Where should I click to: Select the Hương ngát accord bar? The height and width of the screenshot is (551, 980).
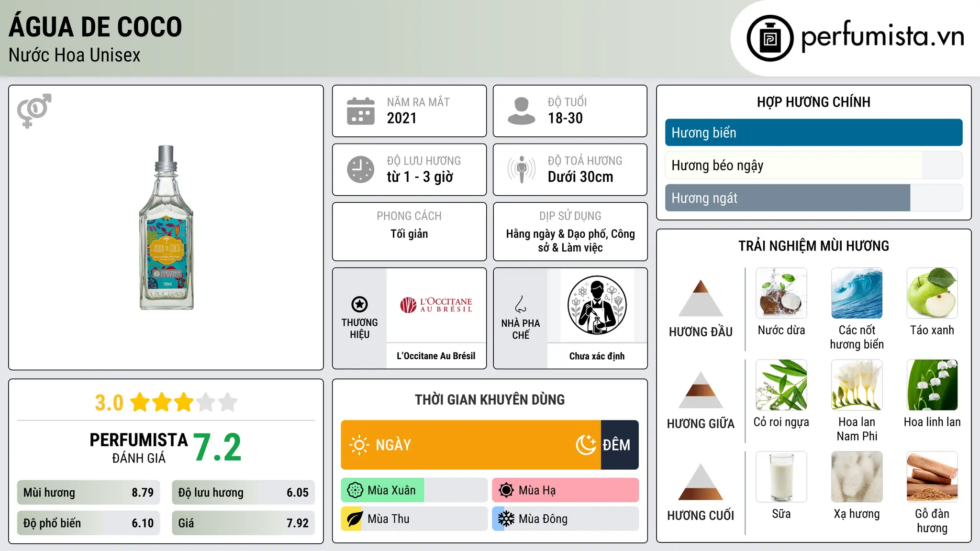tap(813, 198)
